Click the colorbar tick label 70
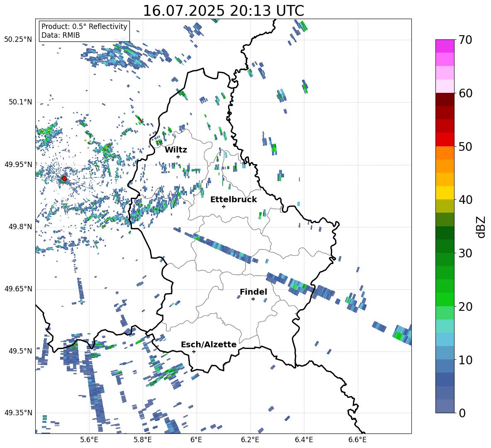This screenshot has height=448, width=491. 465,40
